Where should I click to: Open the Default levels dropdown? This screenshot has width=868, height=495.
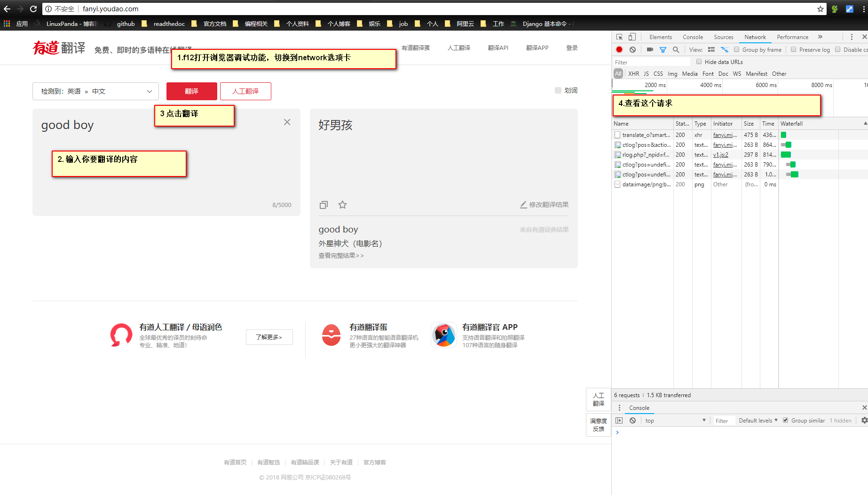(758, 420)
